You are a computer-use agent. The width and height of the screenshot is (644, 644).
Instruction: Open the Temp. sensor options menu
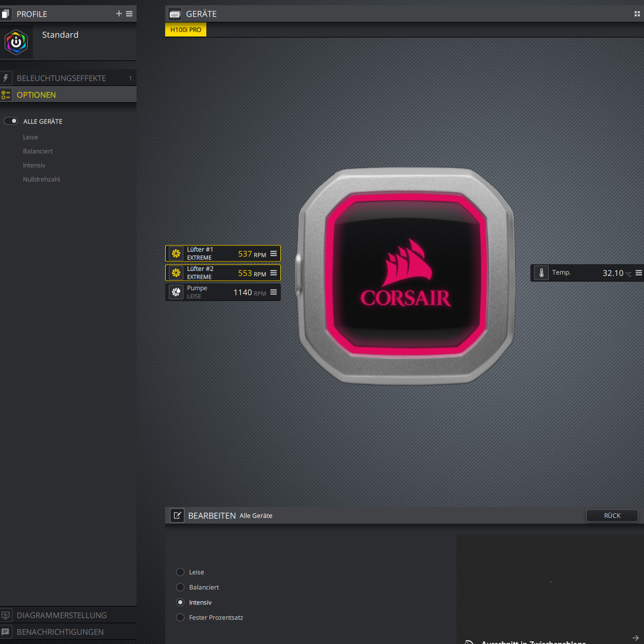pyautogui.click(x=639, y=273)
